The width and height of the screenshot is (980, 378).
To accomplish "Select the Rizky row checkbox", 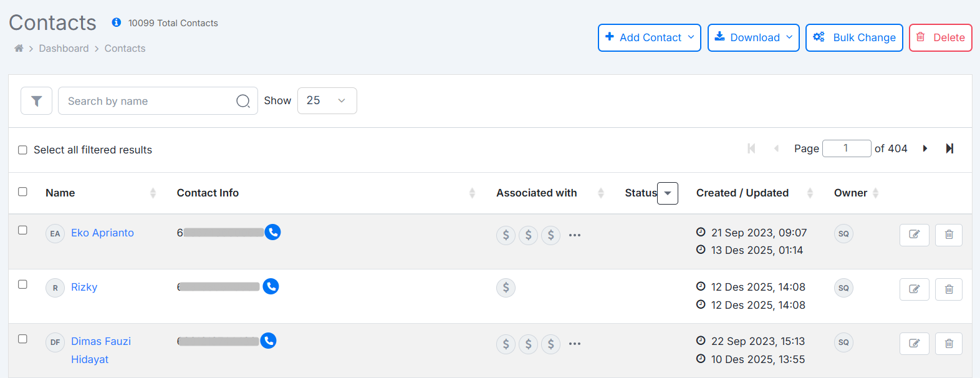I will 23,284.
